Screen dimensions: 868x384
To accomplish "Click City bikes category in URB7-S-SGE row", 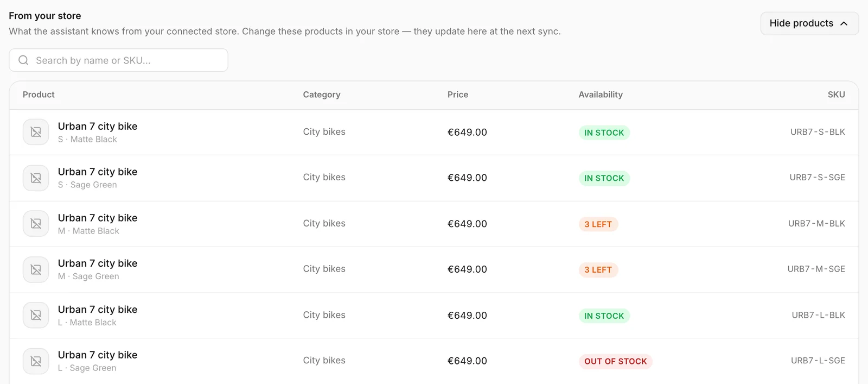I will pos(324,178).
